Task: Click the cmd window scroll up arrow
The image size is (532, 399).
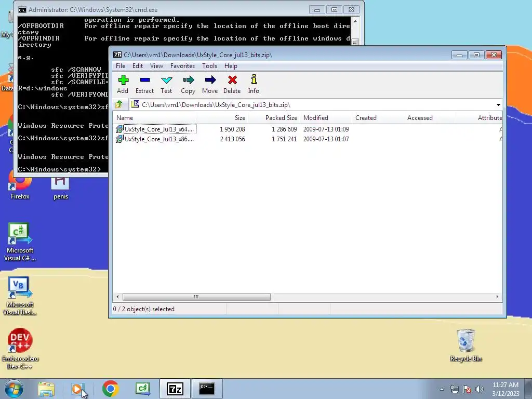Action: [x=355, y=21]
